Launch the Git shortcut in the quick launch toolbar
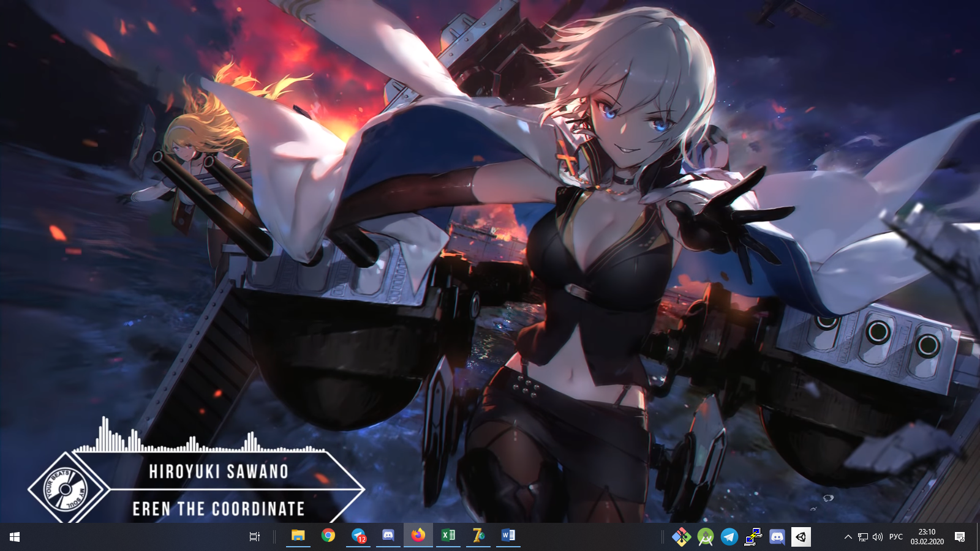The height and width of the screenshot is (551, 980). point(681,537)
